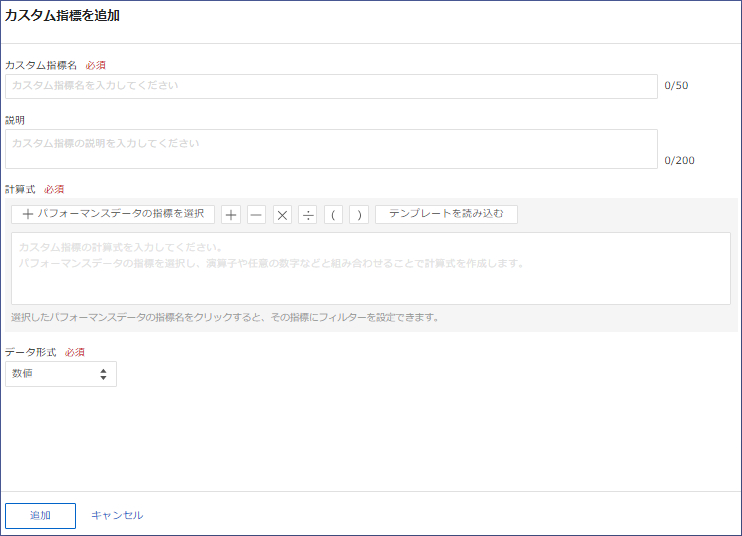742x536 pixels.
Task: Add an opening parenthesis to formula
Action: coord(333,214)
